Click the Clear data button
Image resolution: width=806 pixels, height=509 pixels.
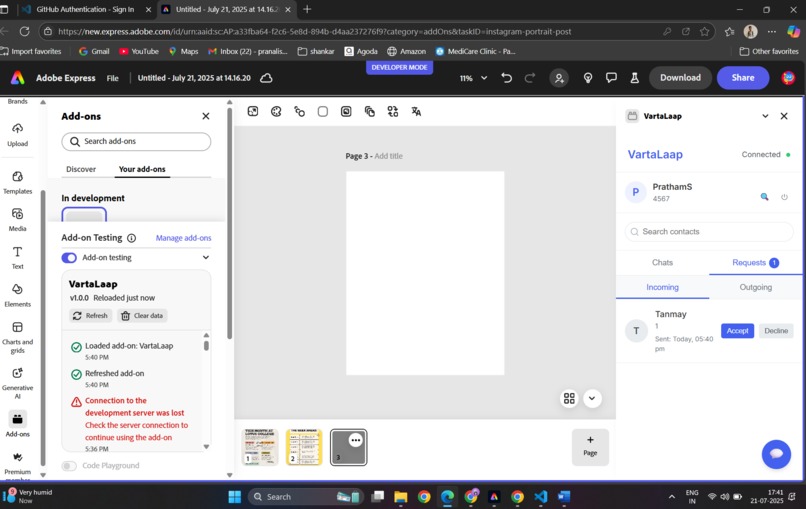coord(142,316)
